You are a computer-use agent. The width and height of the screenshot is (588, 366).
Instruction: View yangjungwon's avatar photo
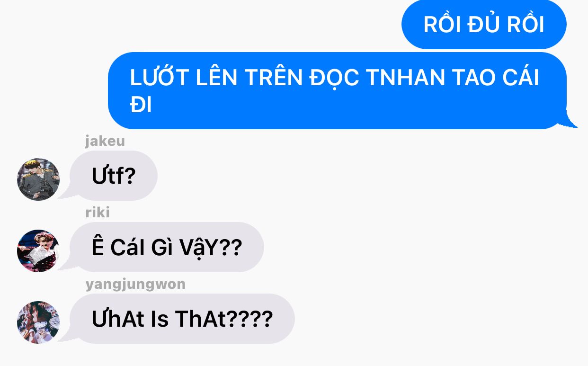(38, 322)
